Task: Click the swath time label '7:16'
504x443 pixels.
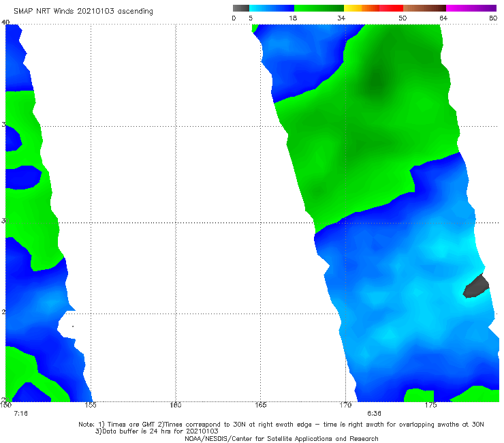Action: [x=20, y=414]
